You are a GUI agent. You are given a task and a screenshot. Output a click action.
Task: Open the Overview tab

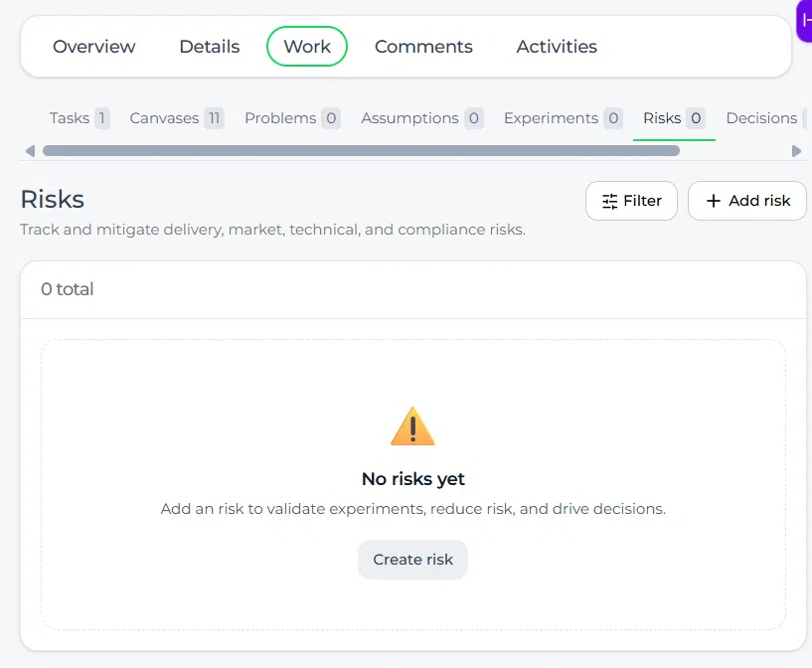[94, 47]
